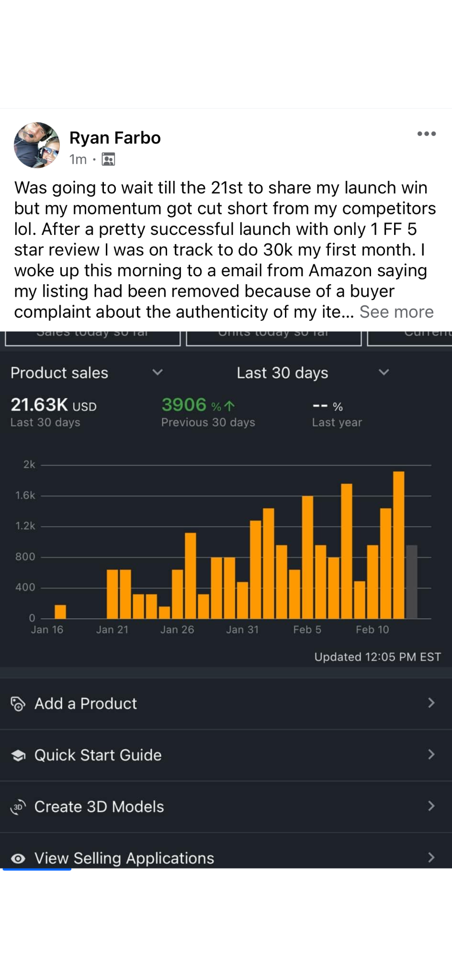Click the group audience icon beside 1m
452x980 pixels.
tap(109, 159)
